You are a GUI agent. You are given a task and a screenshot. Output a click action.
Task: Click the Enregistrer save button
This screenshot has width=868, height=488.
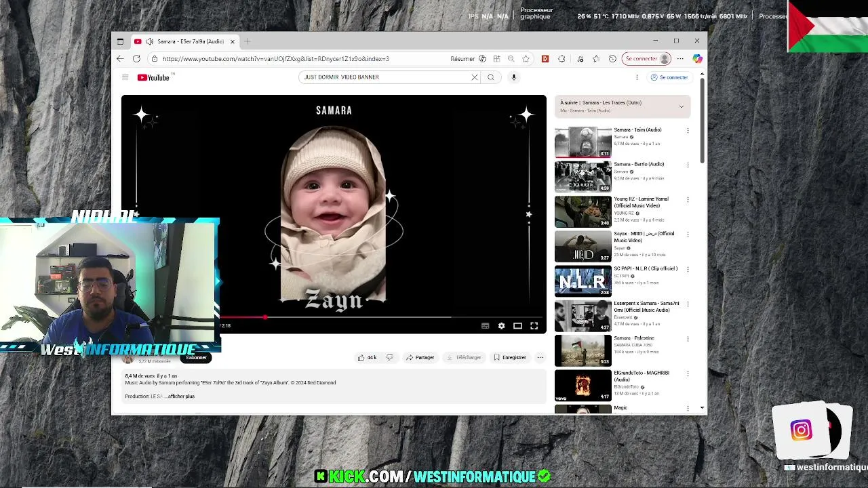(510, 357)
